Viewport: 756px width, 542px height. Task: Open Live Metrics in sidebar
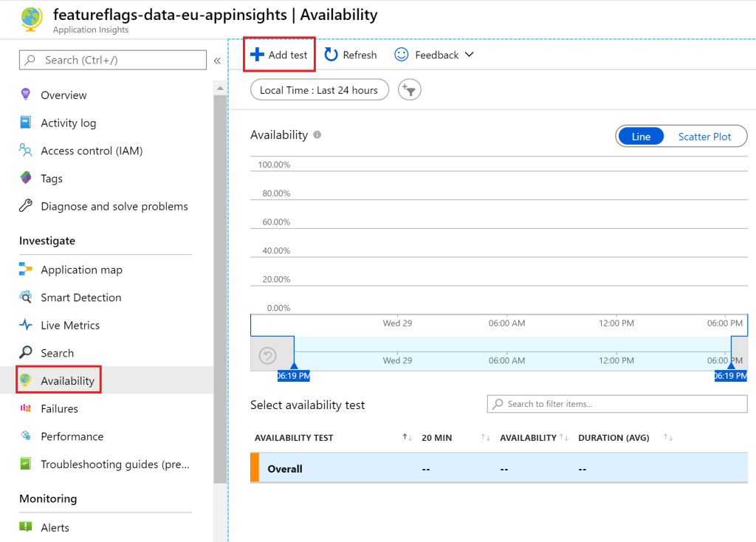tap(70, 325)
